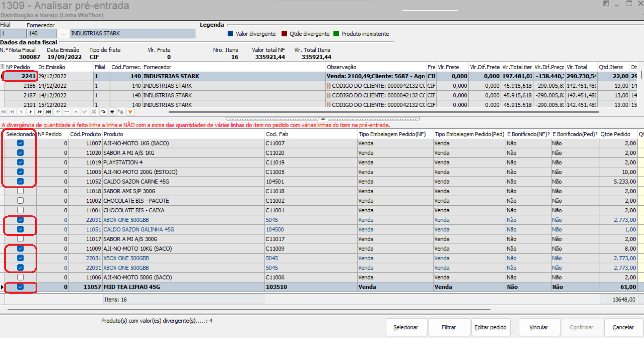This screenshot has height=338, width=644.
Task: Click the total 13648,00 footer value
Action: click(618, 299)
